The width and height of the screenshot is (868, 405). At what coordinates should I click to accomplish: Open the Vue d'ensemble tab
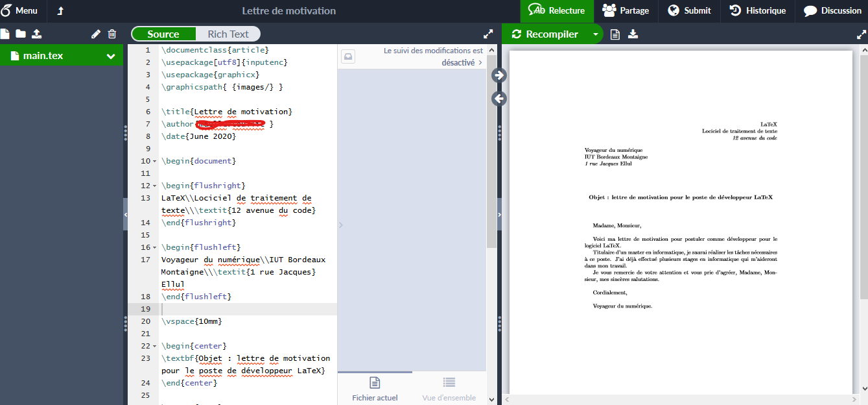(449, 388)
